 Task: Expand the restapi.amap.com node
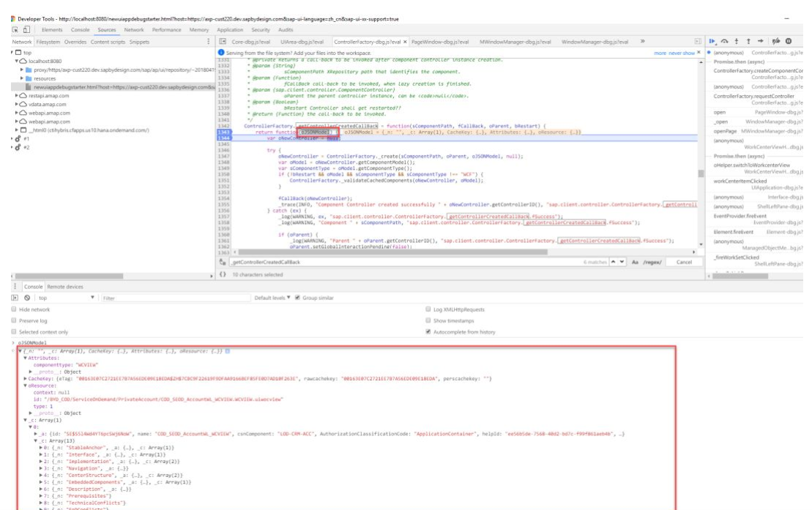17,95
